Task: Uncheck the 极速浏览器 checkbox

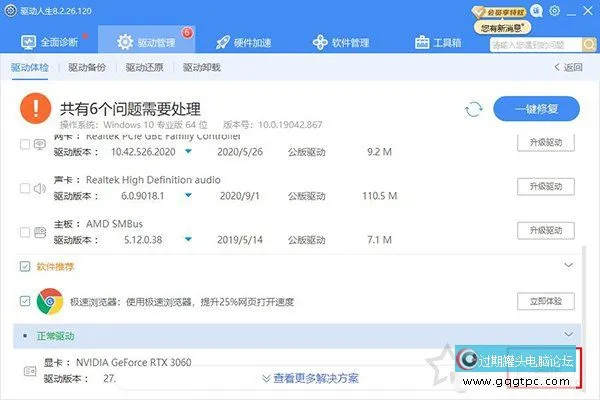Action: 25,301
